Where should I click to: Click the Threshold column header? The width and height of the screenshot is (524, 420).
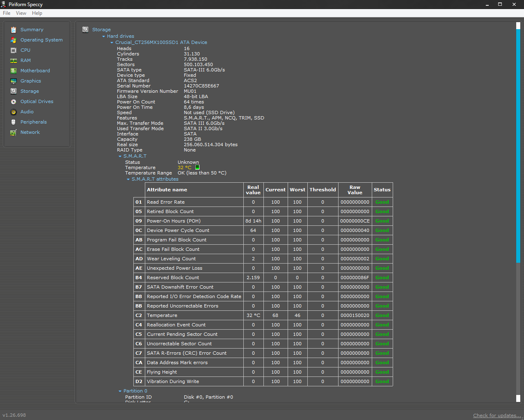click(323, 190)
